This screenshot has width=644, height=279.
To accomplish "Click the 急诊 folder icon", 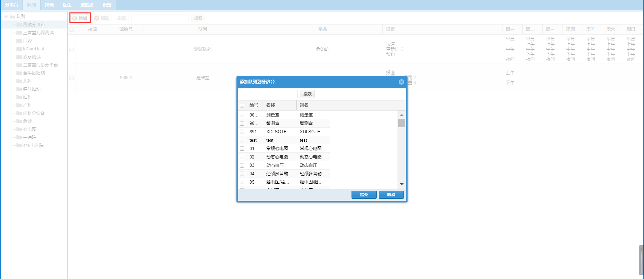I will click(19, 121).
